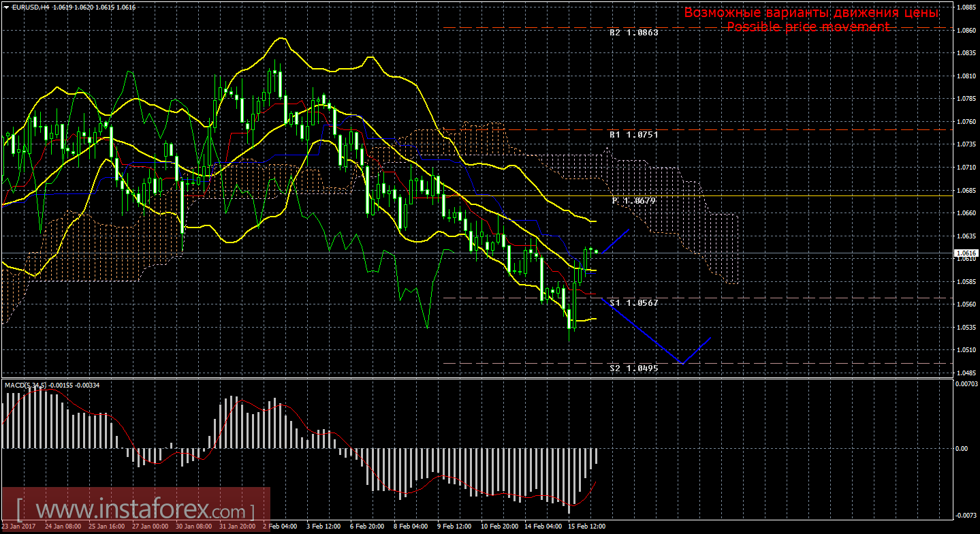
Task: Select the S2 1.0495 support label
Action: [633, 368]
